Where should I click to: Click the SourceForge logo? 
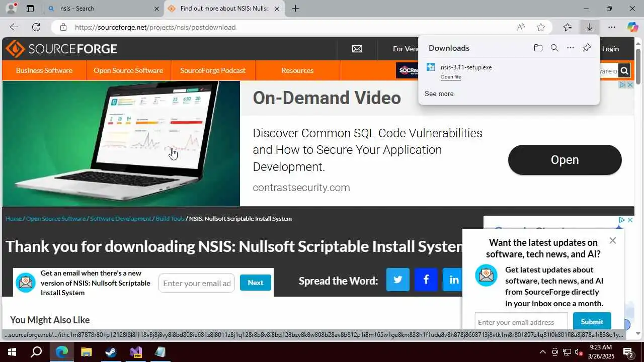pyautogui.click(x=61, y=49)
